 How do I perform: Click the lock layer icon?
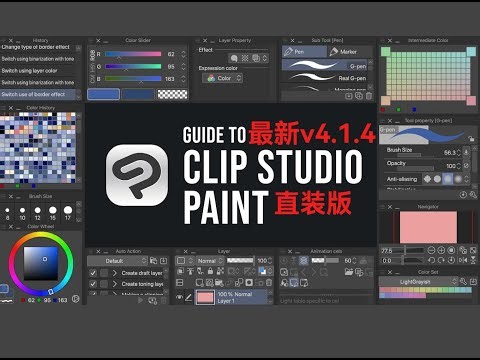[210, 271]
